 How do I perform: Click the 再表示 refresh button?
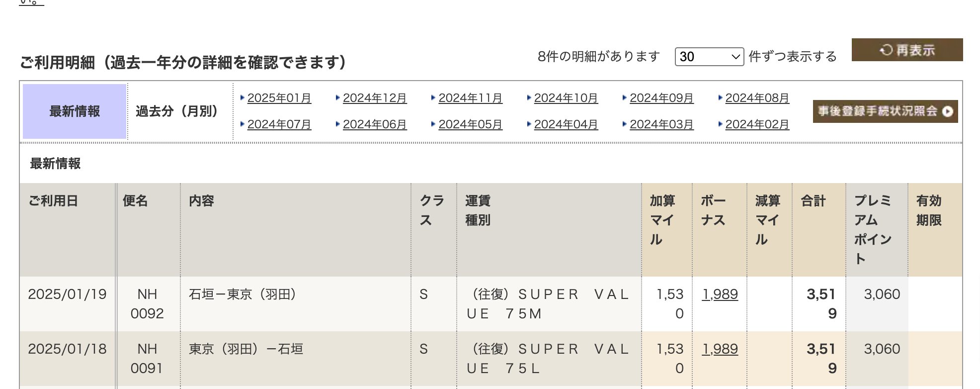pyautogui.click(x=907, y=50)
